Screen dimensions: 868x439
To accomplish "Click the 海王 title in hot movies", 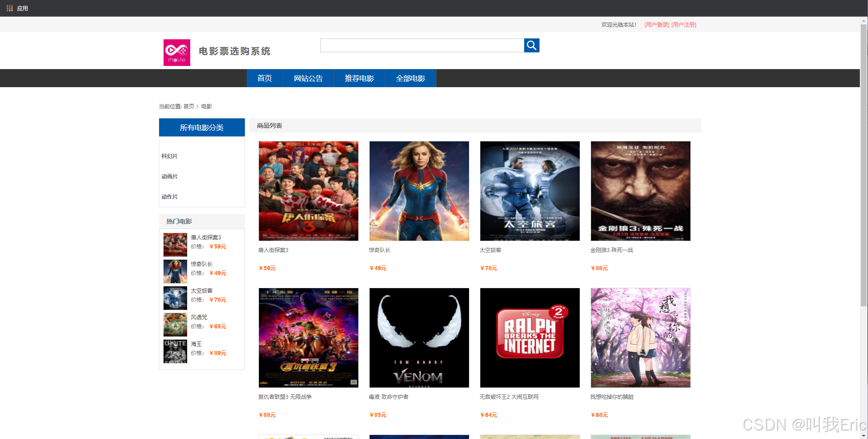I will (x=196, y=344).
